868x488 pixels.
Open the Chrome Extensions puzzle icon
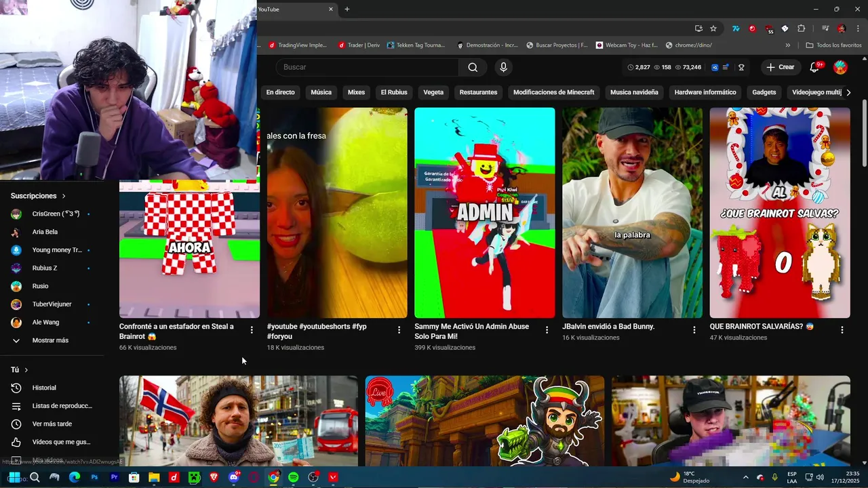pyautogui.click(x=801, y=28)
